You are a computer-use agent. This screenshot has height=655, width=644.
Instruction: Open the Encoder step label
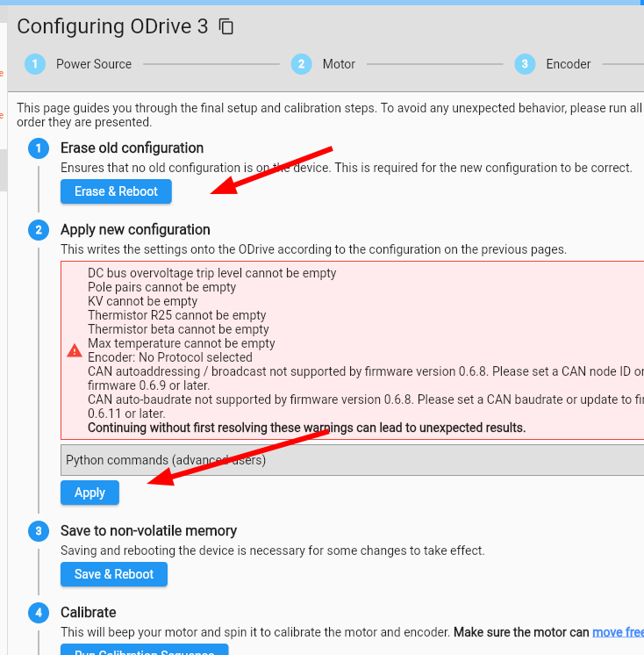(x=569, y=64)
